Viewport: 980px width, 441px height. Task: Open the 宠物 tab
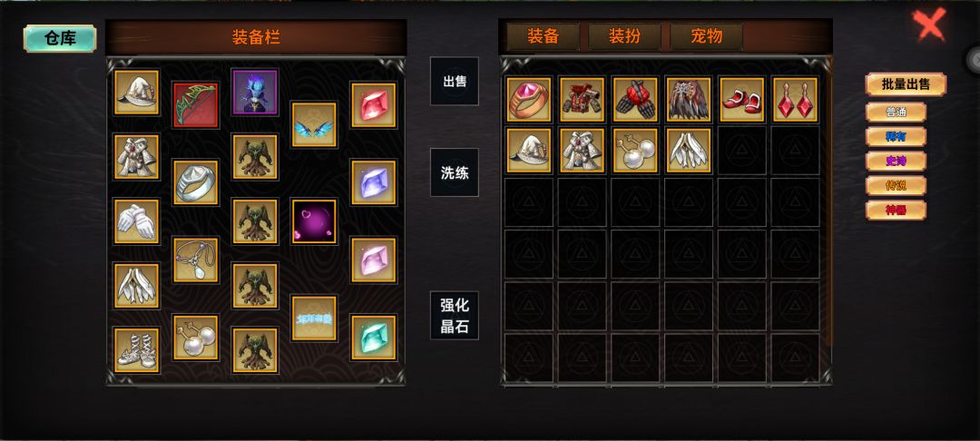(707, 36)
